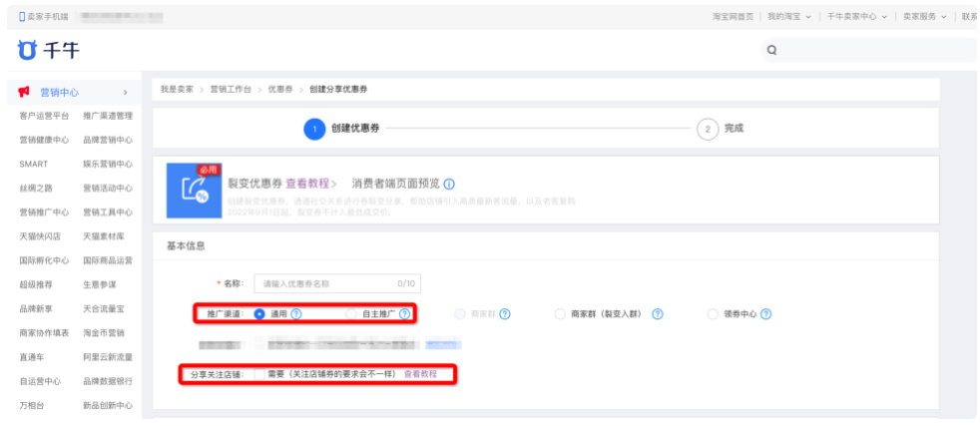Screen dimensions: 980x426
Task: Click 查看教程 next to 裂变优惠券
Action: [x=307, y=184]
